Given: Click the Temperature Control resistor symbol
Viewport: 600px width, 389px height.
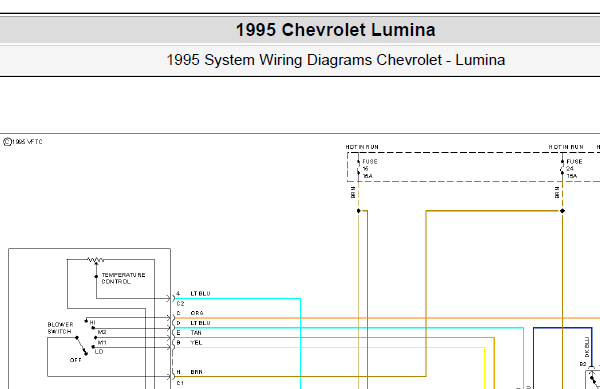Looking at the screenshot, I should point(95,260).
